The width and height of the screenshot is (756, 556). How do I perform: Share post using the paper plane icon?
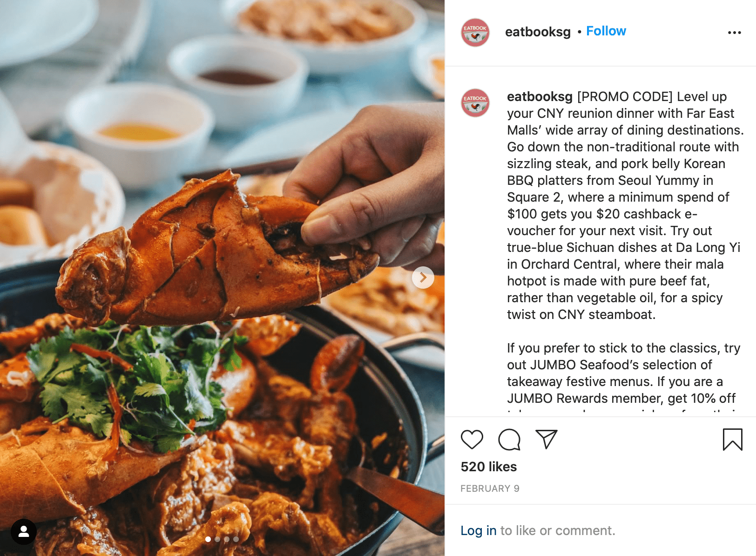[x=547, y=439]
